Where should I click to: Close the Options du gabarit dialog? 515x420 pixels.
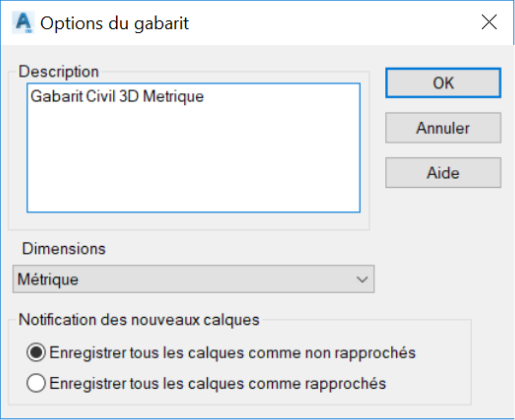(489, 22)
